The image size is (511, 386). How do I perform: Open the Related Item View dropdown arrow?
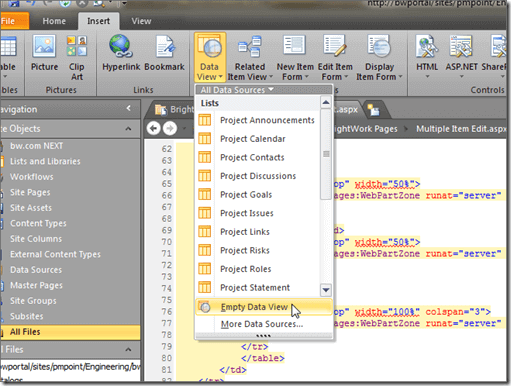click(x=271, y=77)
